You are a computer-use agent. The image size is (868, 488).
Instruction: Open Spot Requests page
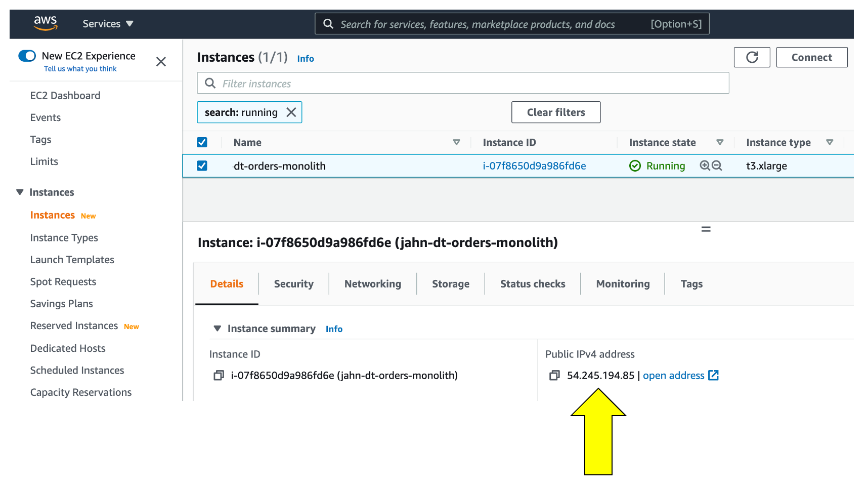pyautogui.click(x=63, y=281)
